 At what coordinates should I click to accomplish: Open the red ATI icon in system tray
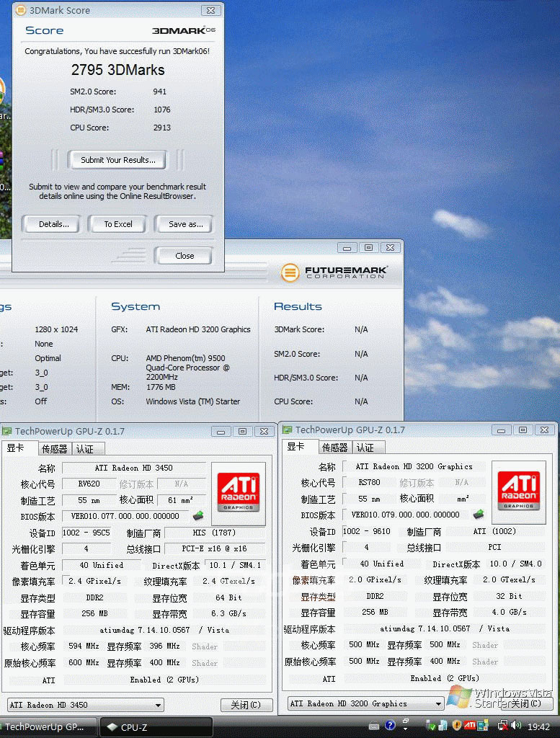click(x=470, y=726)
